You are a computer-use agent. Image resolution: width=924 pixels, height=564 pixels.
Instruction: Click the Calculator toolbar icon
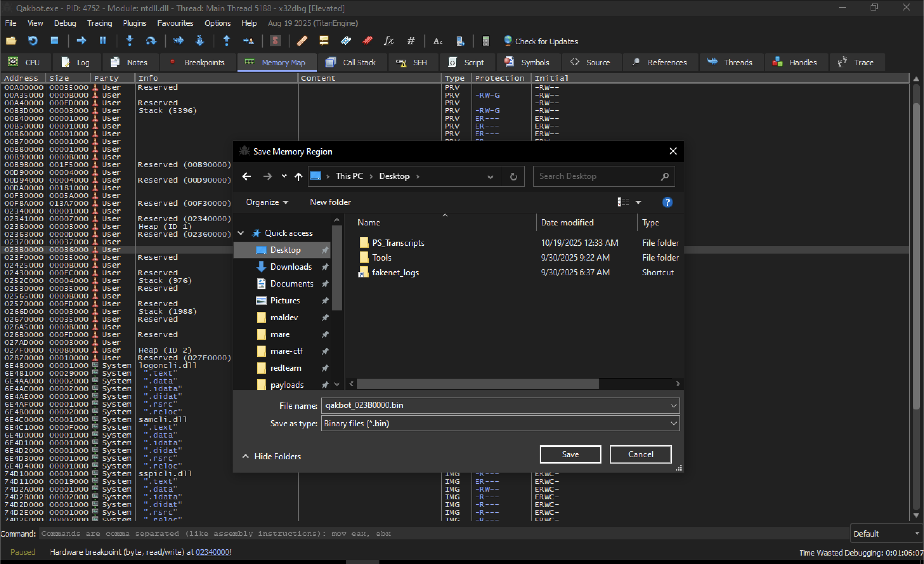point(485,41)
